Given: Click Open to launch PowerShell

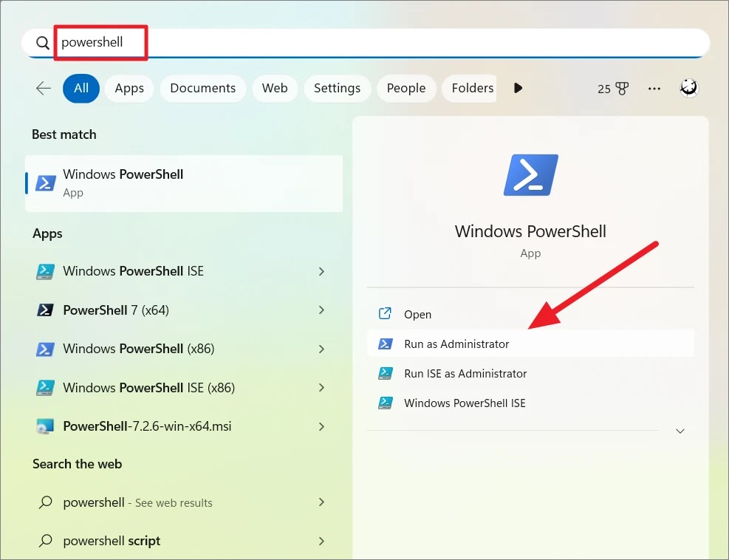Looking at the screenshot, I should coord(417,314).
